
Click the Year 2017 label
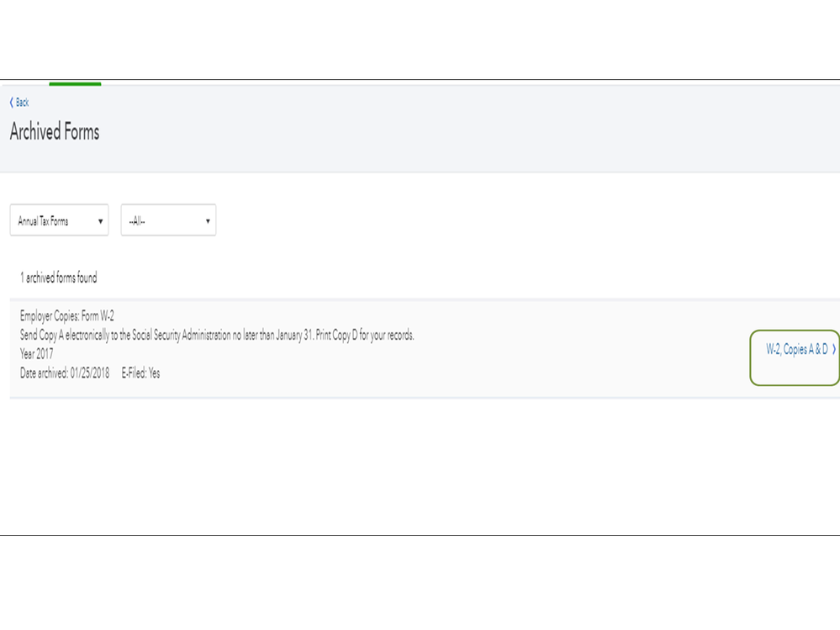click(36, 354)
